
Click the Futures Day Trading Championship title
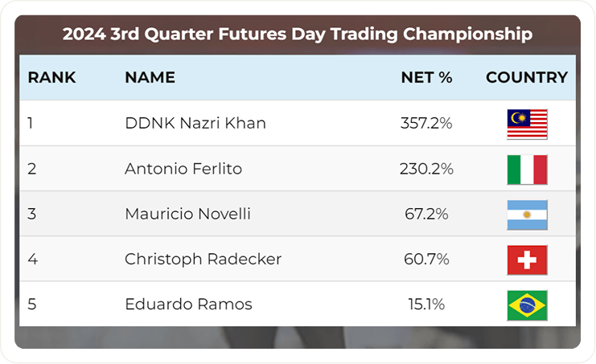tap(298, 35)
